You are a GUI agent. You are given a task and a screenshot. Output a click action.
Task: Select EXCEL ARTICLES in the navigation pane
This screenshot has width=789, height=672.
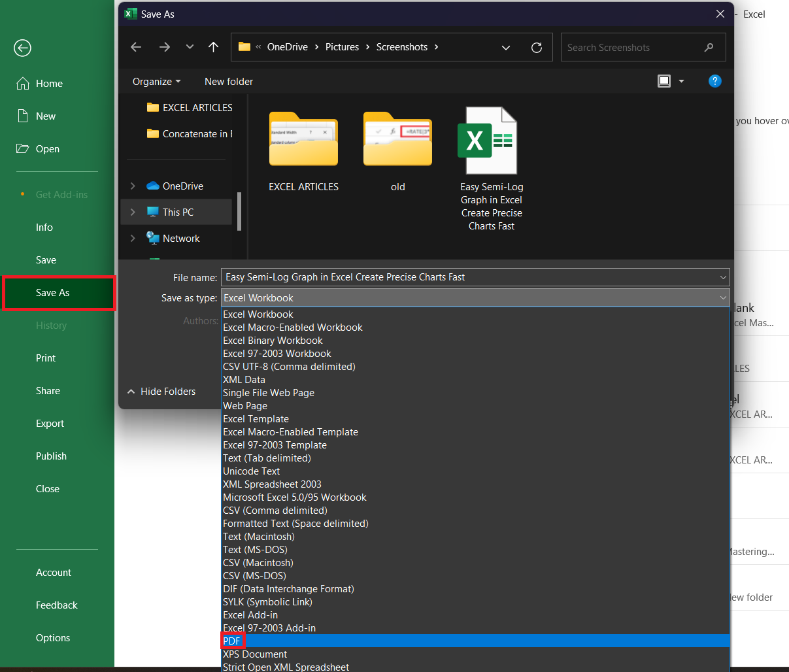(x=190, y=108)
